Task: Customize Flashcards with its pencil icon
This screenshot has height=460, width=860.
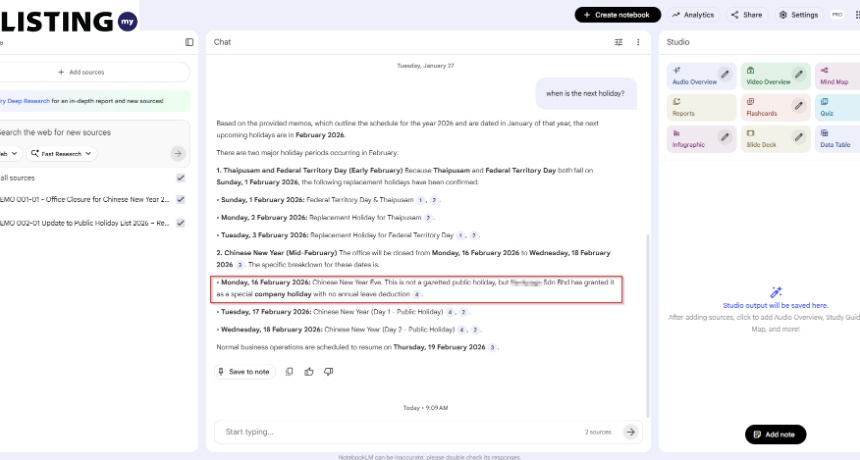Action: pos(799,105)
